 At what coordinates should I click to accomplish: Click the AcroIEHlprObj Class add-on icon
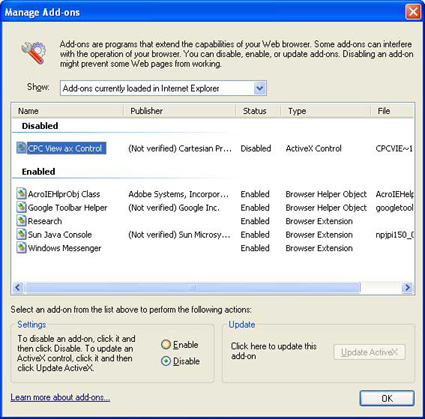[21, 194]
